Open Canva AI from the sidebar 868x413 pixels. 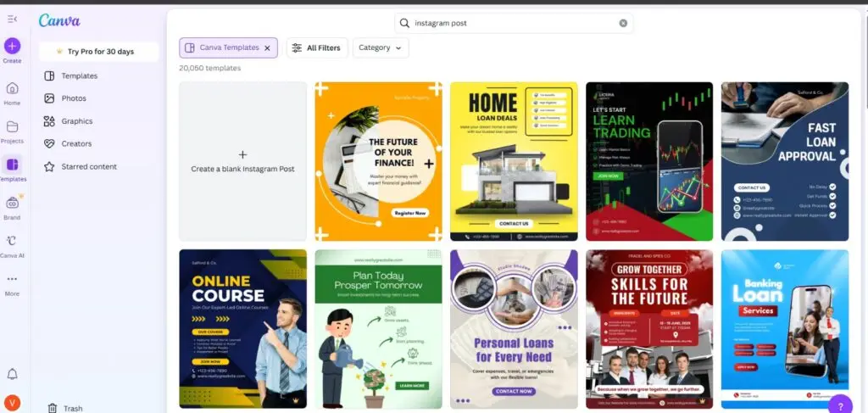click(x=12, y=241)
